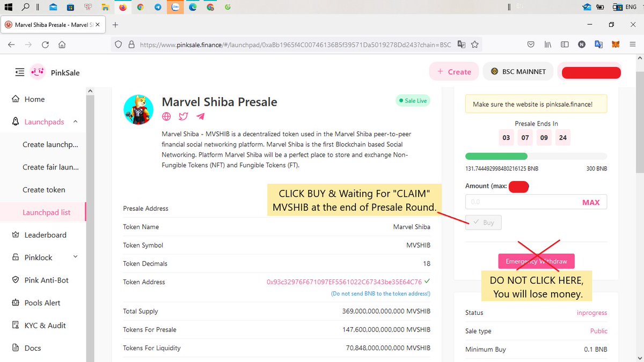Open Leaderboard in sidebar

pos(39,235)
